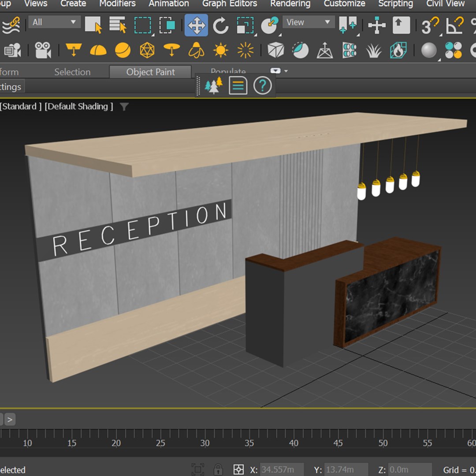Image resolution: width=476 pixels, height=476 pixels.
Task: Click the orange disc light icon
Action: [171, 50]
